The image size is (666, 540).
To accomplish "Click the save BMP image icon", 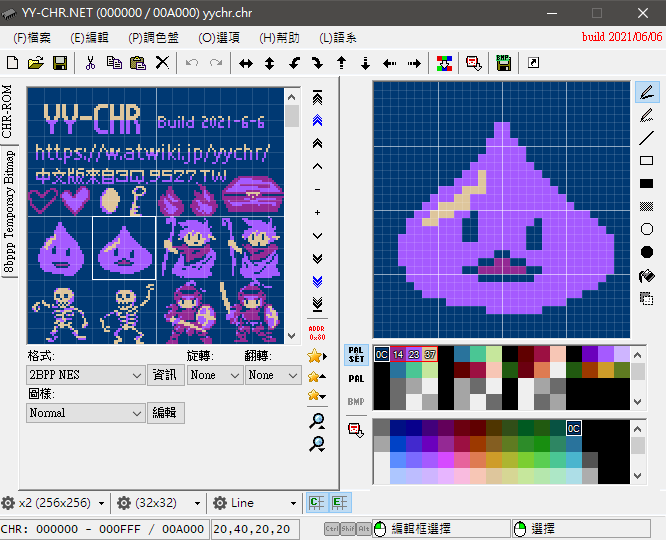I will tap(503, 63).
